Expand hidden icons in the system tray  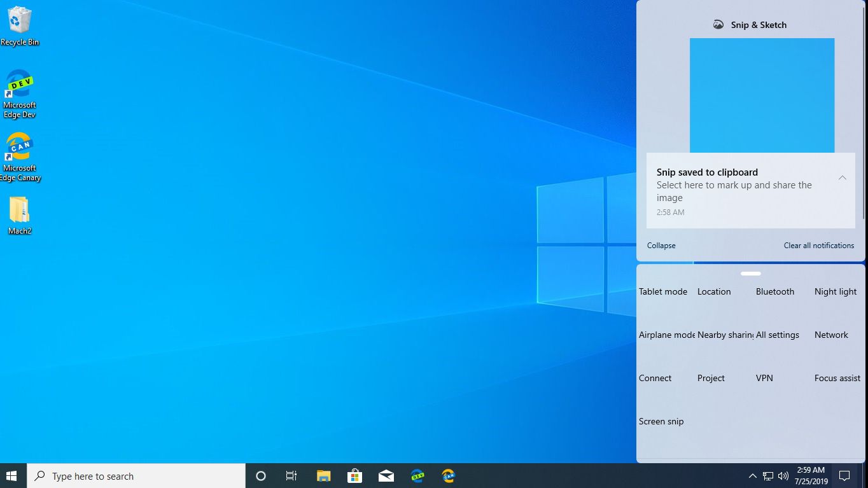click(752, 475)
